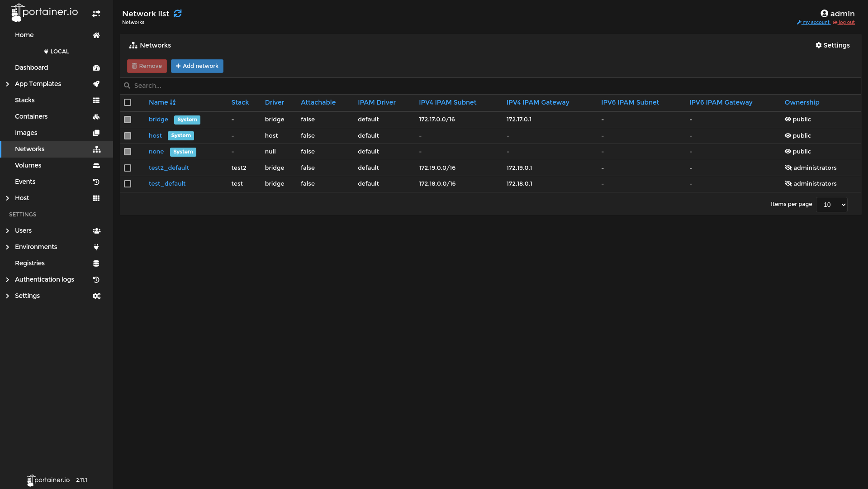The image size is (868, 489).
Task: Click the 172.19.0.0/16 subnet cell
Action: click(437, 168)
